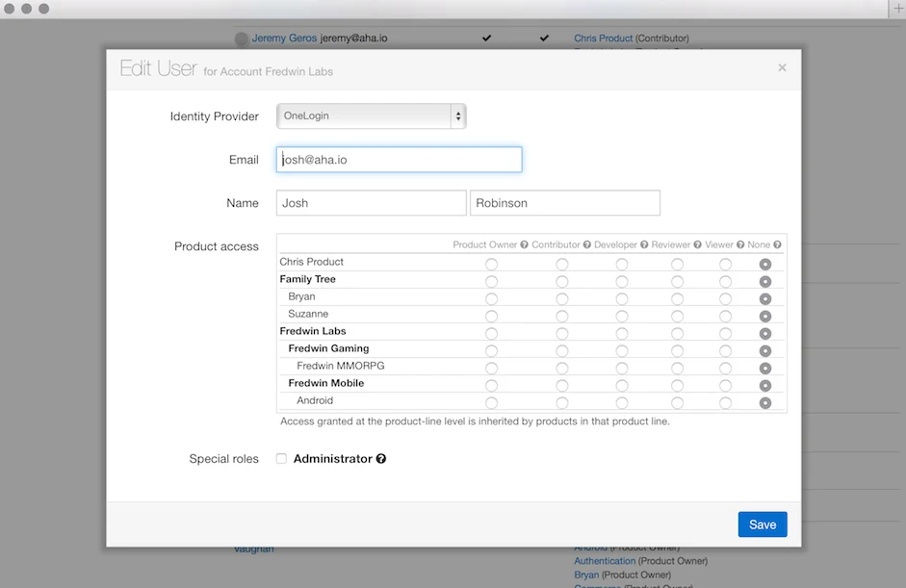Screen dimensions: 906x588
Task: Click the first name field containing Josh
Action: point(371,203)
